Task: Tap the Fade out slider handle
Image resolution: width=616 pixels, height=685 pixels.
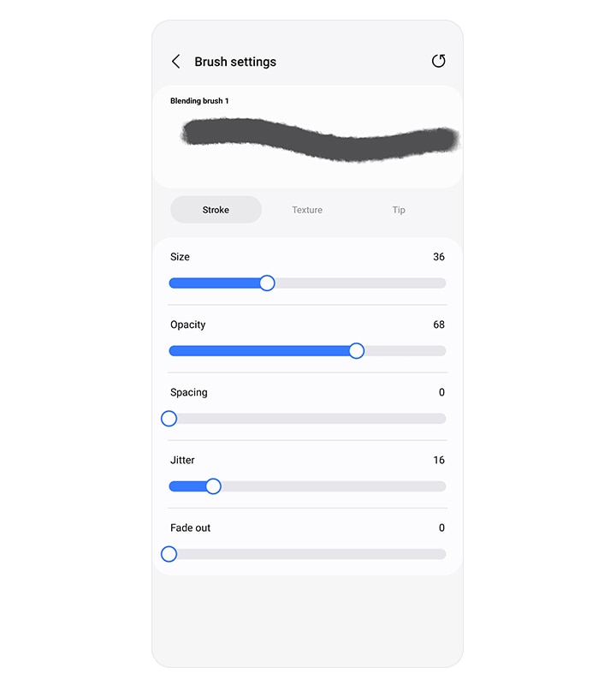Action: point(169,554)
